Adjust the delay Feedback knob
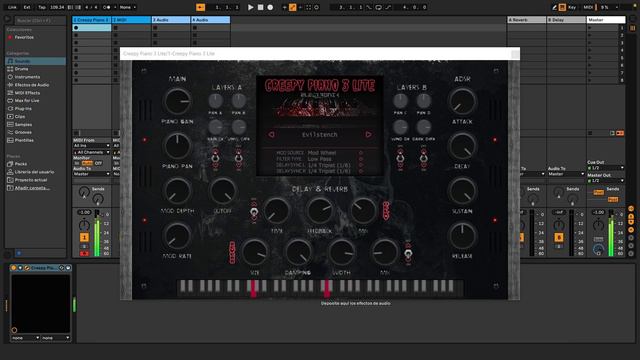Screen dimensions: 640x360 tap(320, 211)
